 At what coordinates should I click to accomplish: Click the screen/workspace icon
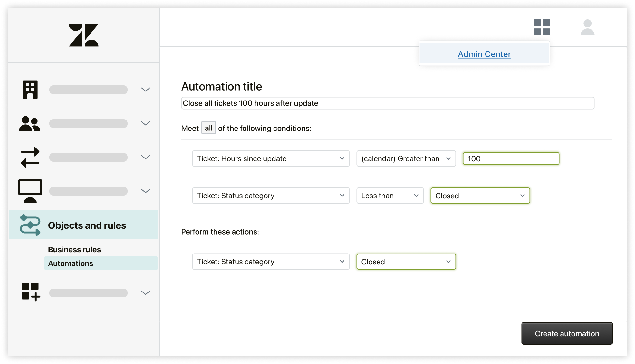click(30, 190)
